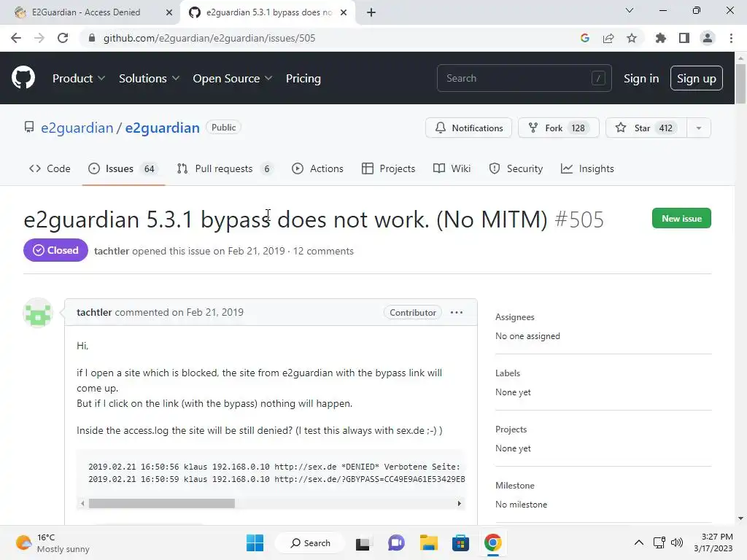
Task: Open the volume tray icon
Action: click(677, 542)
